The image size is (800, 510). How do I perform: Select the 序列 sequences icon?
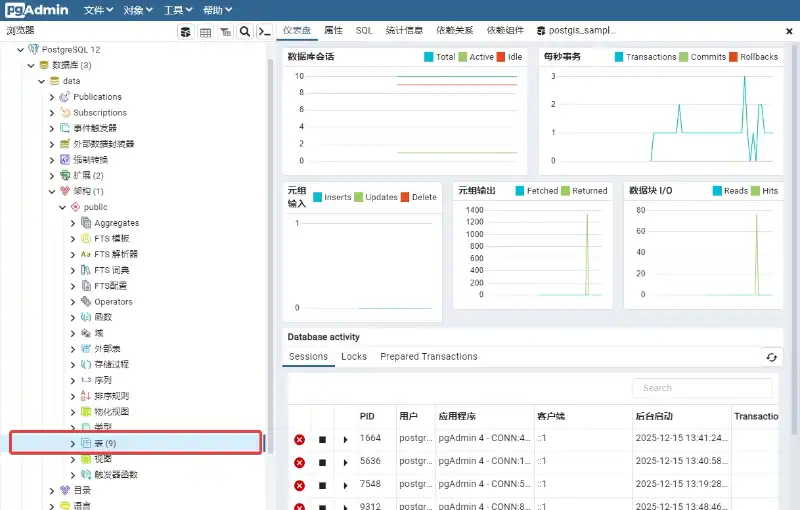[86, 380]
